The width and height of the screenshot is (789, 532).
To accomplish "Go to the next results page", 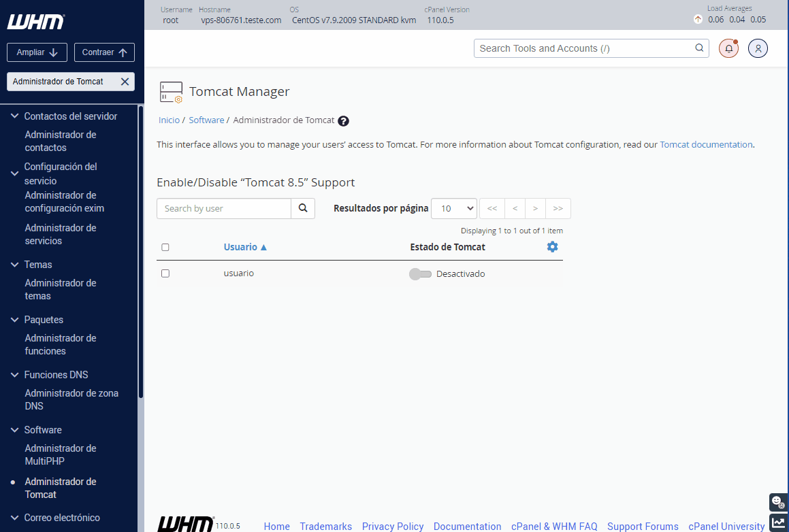I will [x=535, y=208].
